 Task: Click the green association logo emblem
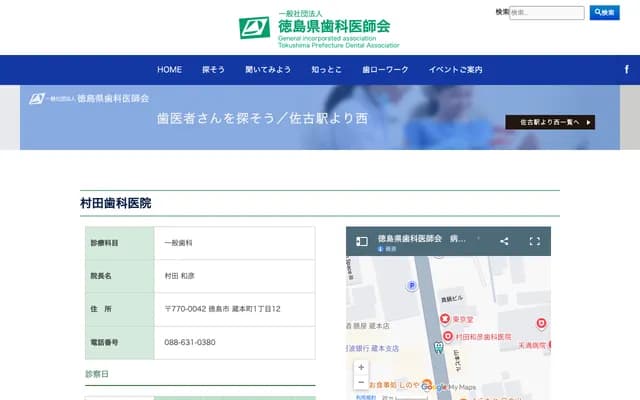coord(254,28)
